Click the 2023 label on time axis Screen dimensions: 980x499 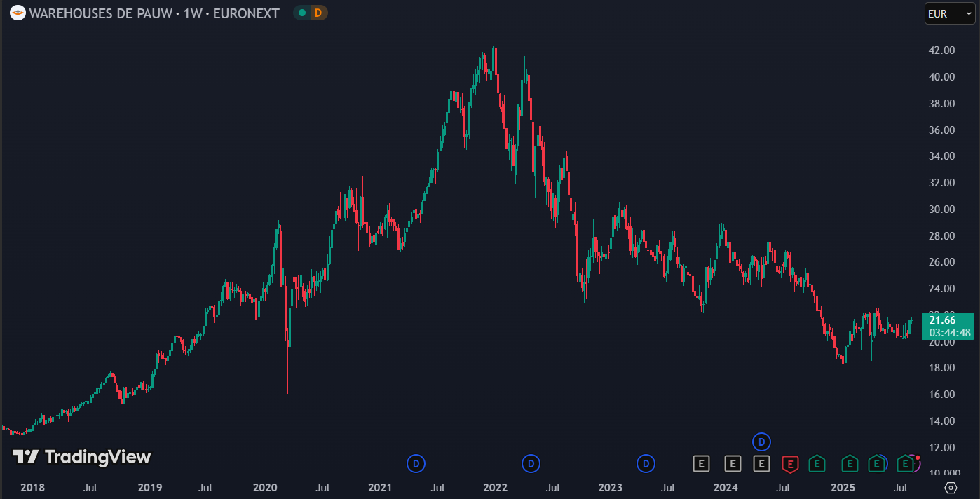(610, 487)
